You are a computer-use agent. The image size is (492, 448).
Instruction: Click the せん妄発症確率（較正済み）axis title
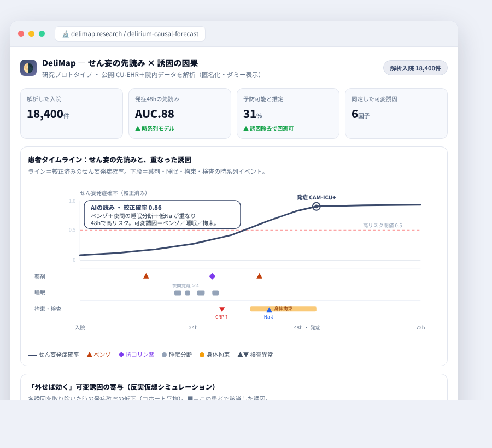coord(114,193)
